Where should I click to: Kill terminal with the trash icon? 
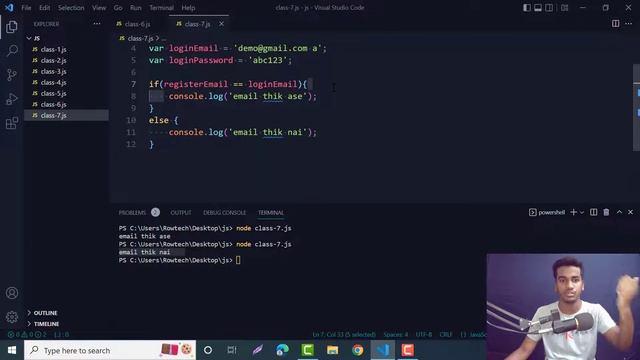coord(606,212)
